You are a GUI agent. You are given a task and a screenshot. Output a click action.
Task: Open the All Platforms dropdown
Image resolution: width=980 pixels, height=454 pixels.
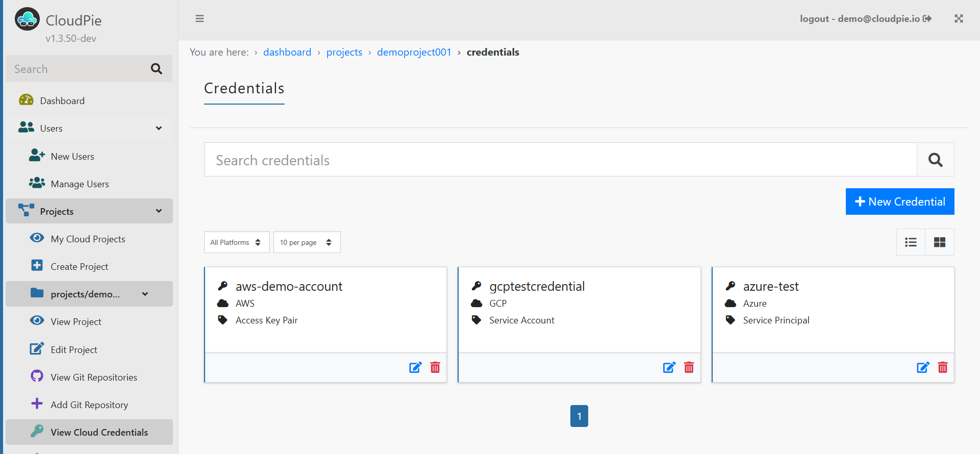click(237, 242)
